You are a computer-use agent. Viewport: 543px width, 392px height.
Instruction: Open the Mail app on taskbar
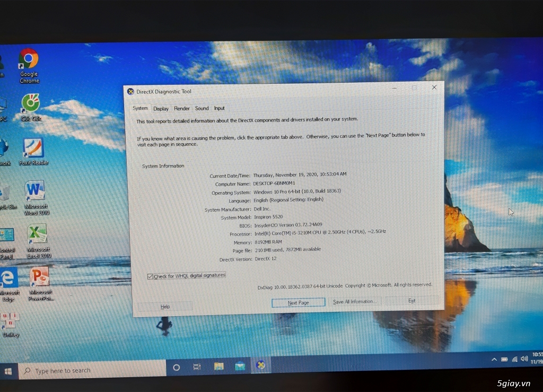click(240, 365)
